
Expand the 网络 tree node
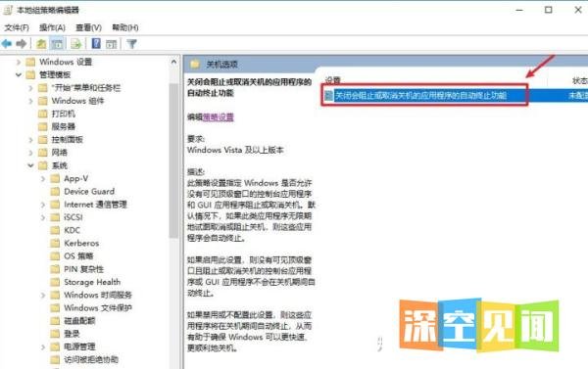[x=30, y=153]
